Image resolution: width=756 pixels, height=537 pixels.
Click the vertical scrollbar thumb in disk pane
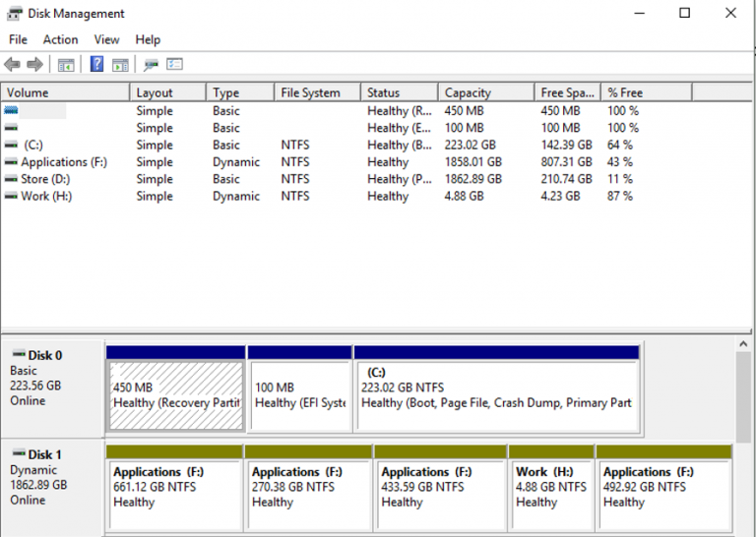(743, 397)
